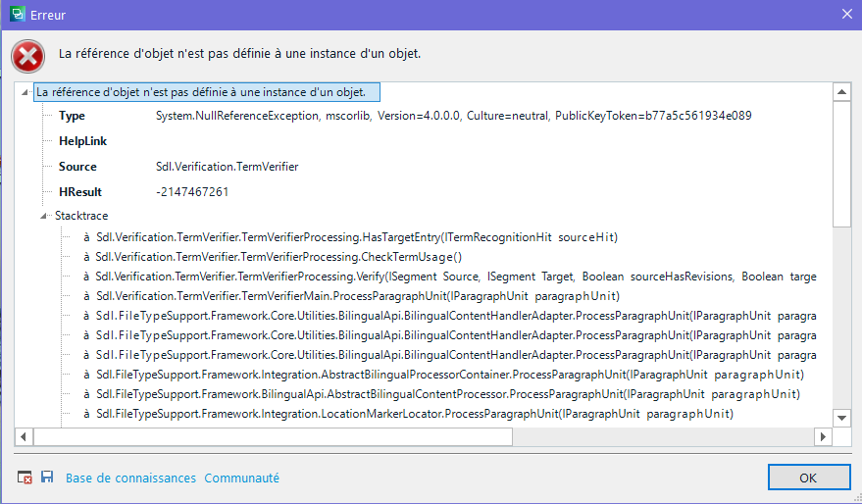Image resolution: width=862 pixels, height=504 pixels.
Task: Click the save error details floppy icon
Action: tap(47, 477)
